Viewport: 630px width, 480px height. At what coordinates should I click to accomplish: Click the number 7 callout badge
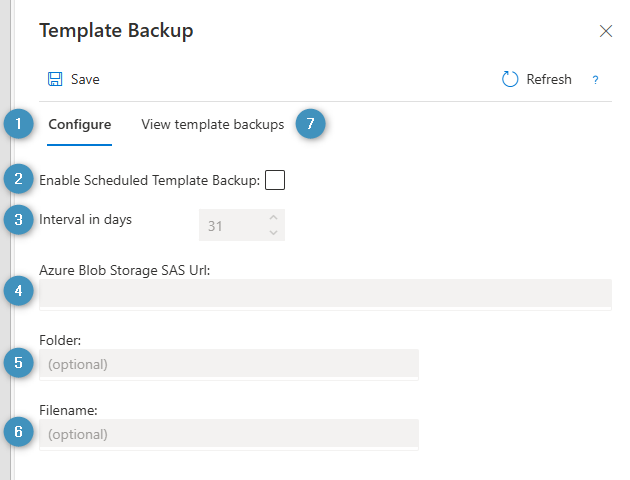[x=312, y=125]
